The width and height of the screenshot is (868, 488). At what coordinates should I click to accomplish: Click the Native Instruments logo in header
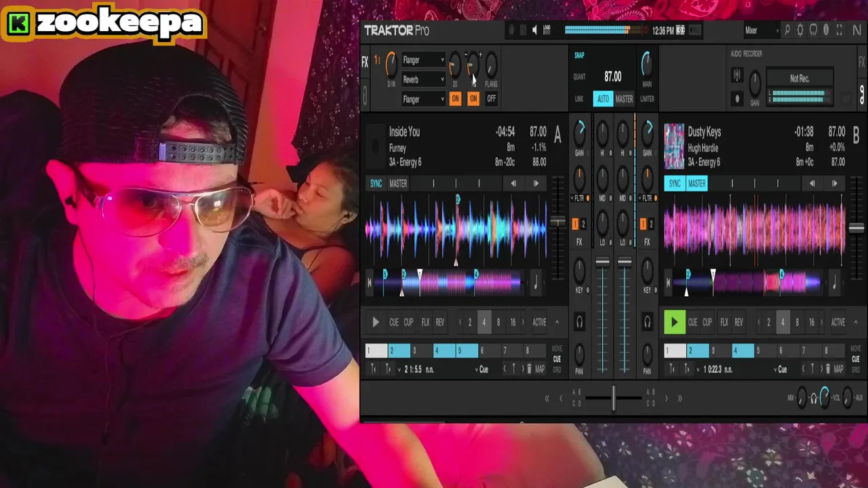[857, 30]
